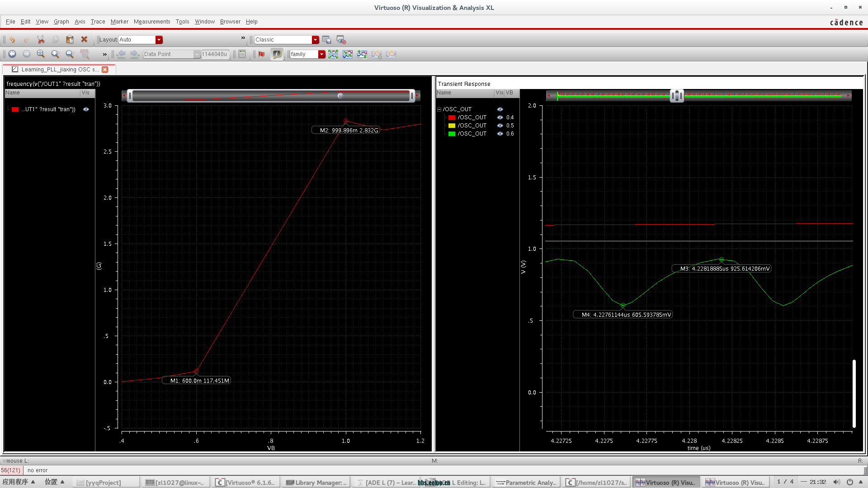Click the Copy icon
Screen dimensions: 868x488
(56, 40)
